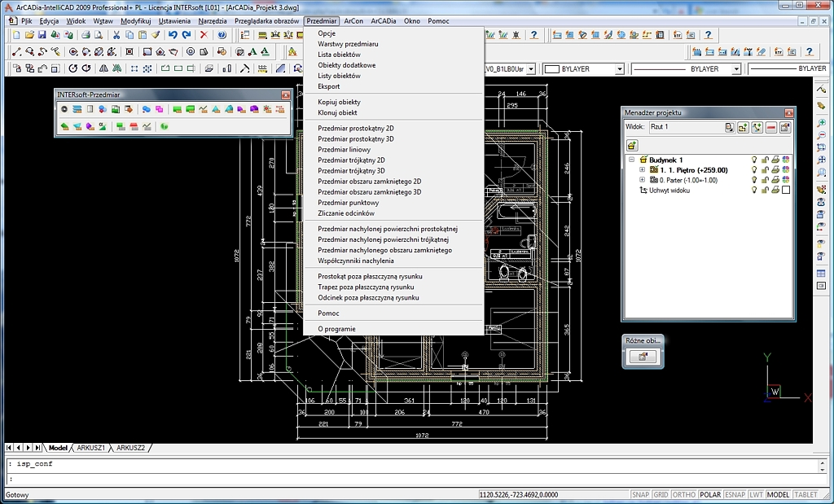Click the color palette icon for Budynek 1
This screenshot has width=834, height=504.
tap(786, 160)
